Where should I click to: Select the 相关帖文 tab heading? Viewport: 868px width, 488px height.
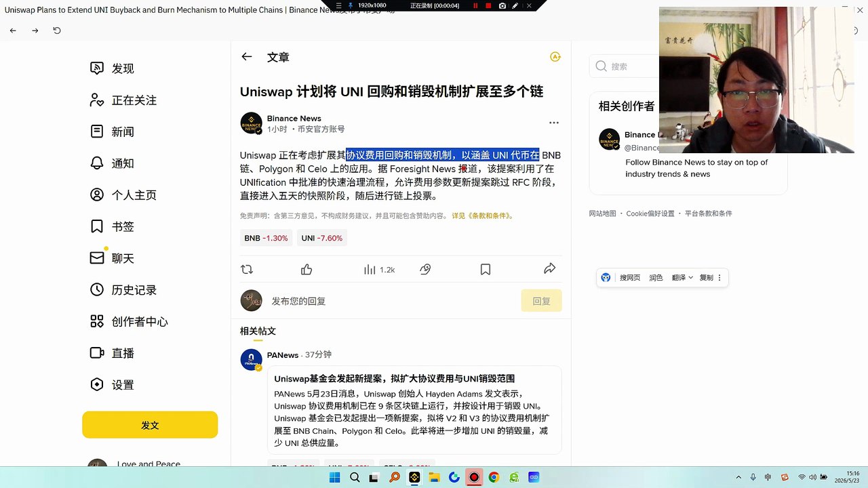258,331
